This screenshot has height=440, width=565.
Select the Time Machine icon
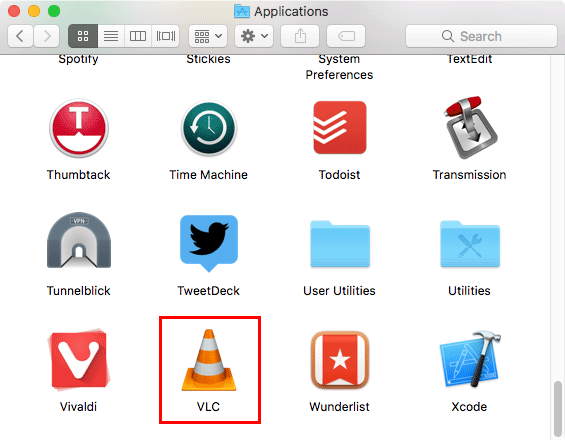209,128
